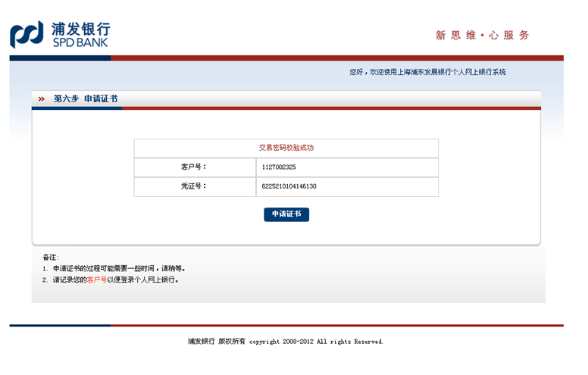The width and height of the screenshot is (588, 375).
Task: Click the 浦发银行 SPD BANK name text
Action: [x=80, y=35]
